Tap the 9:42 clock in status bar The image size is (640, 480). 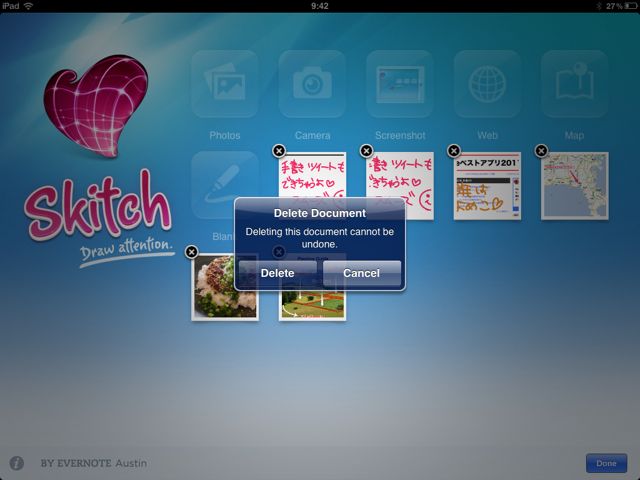320,6
